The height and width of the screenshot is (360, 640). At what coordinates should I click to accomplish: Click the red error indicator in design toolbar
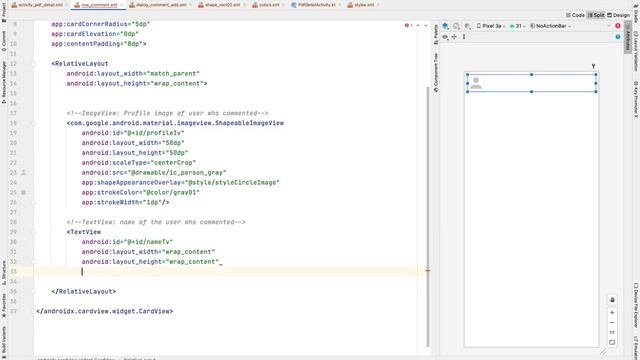tap(618, 26)
